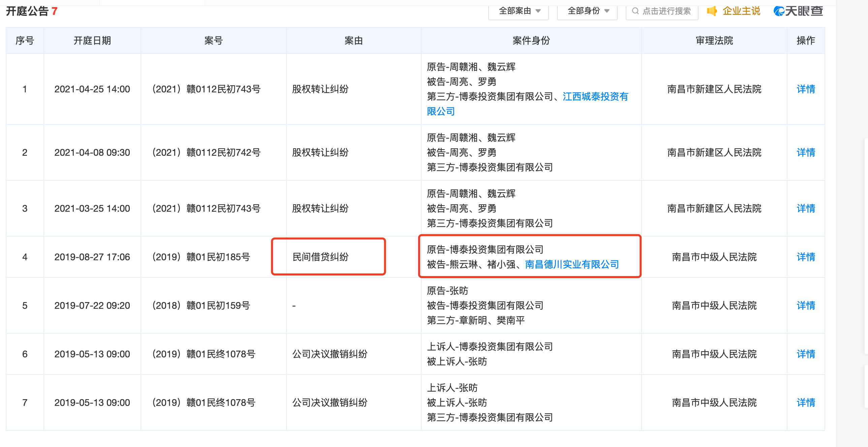868x447 pixels.
Task: Click the 天眼查 logo
Action: [798, 11]
